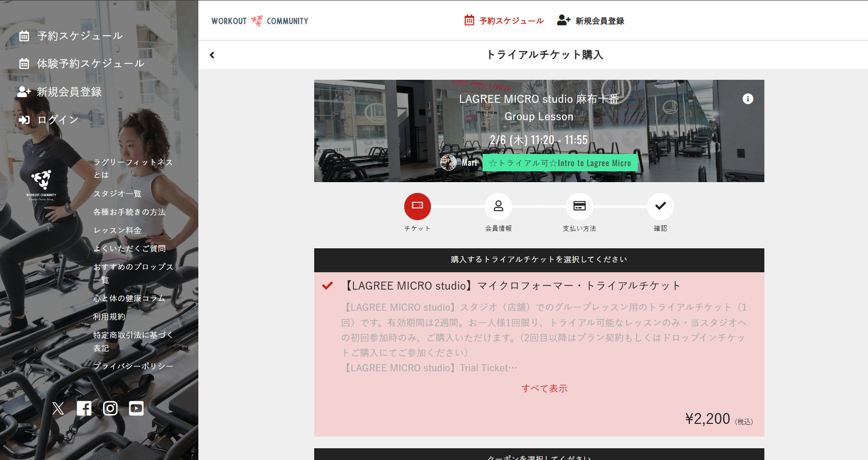Open 新規会員登録 in the top navigation
868x460 pixels.
tap(600, 21)
